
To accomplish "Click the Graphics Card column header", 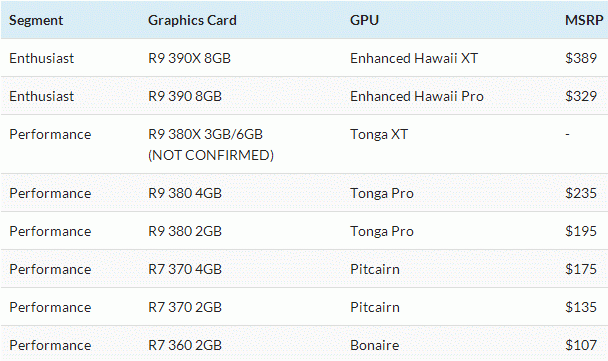I will (192, 20).
